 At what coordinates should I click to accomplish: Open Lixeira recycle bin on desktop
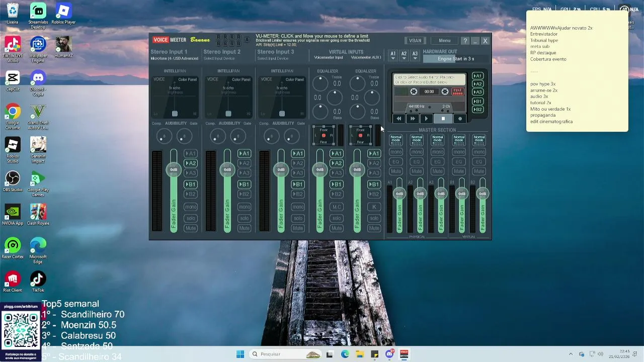(x=13, y=14)
